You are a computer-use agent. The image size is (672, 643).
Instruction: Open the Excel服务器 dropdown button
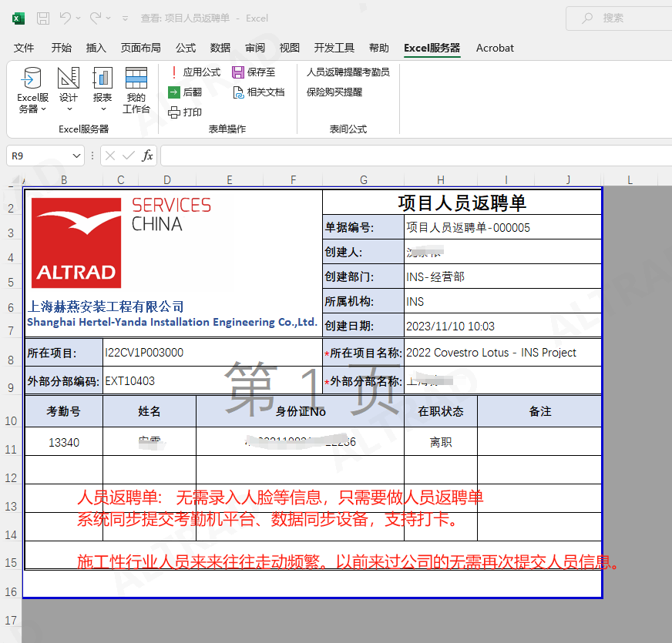tap(32, 89)
